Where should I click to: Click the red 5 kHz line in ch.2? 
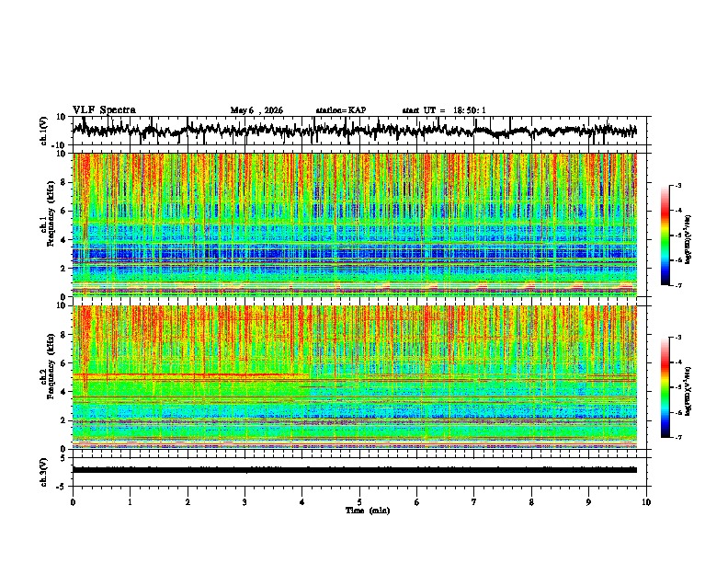(x=190, y=374)
